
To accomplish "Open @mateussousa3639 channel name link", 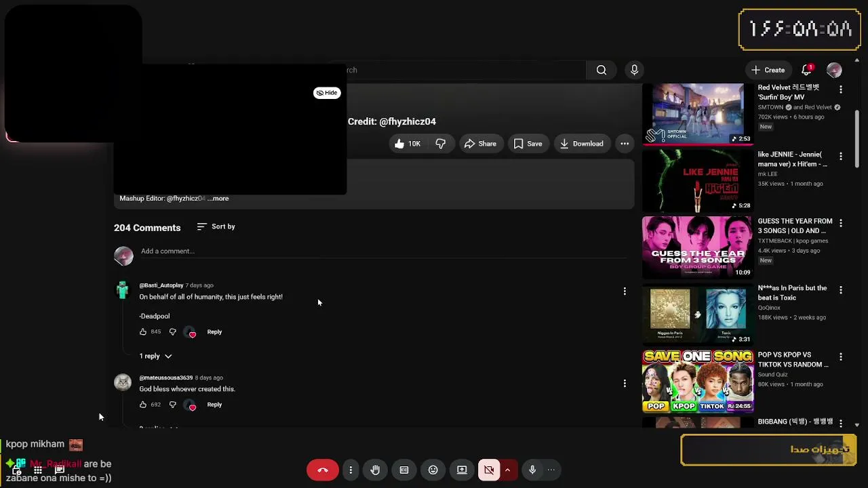I will pos(166,378).
